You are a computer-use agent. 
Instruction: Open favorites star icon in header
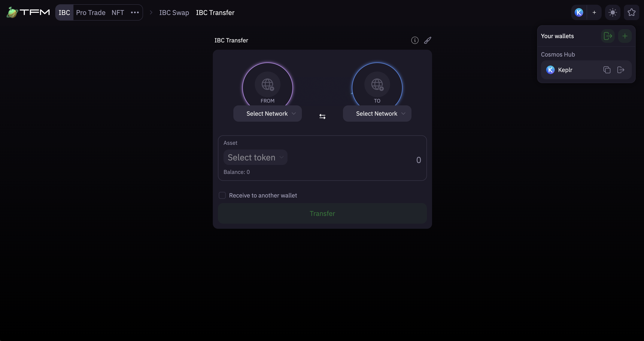point(631,12)
